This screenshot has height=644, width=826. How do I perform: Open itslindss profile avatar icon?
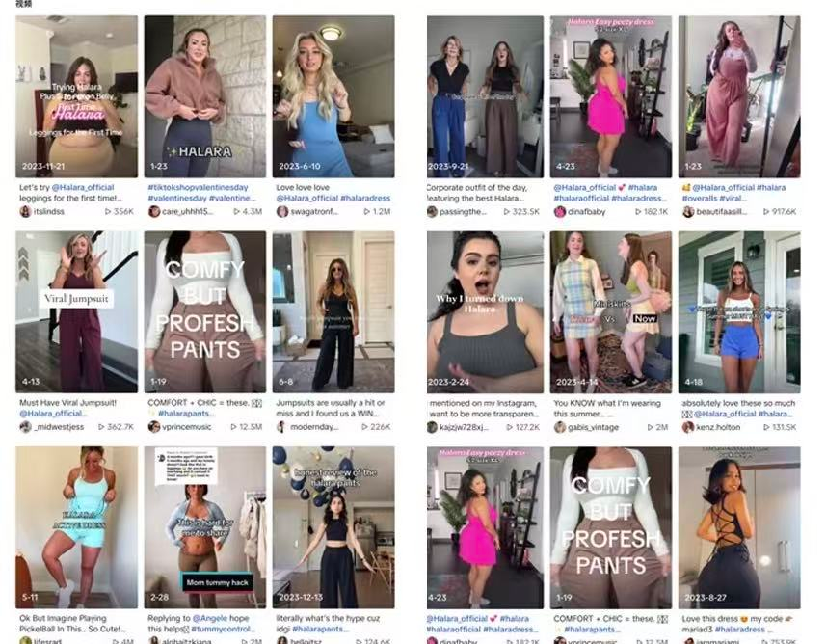click(x=25, y=212)
